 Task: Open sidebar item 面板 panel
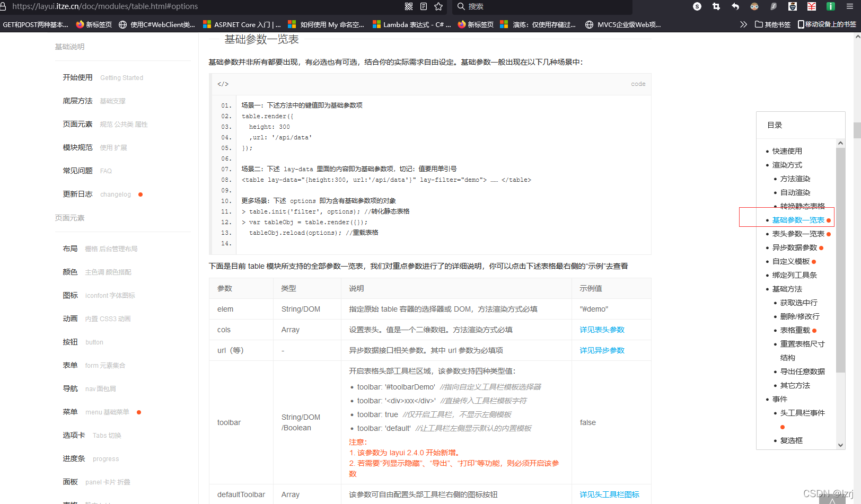pos(96,482)
